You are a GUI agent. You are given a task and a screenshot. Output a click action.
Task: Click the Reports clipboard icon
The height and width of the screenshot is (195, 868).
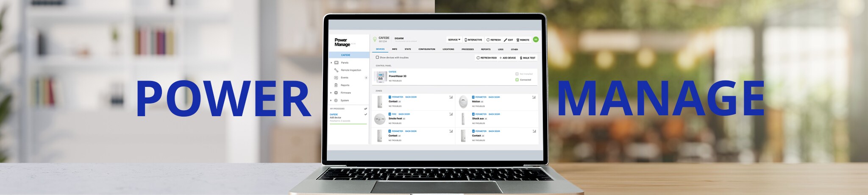click(x=336, y=85)
